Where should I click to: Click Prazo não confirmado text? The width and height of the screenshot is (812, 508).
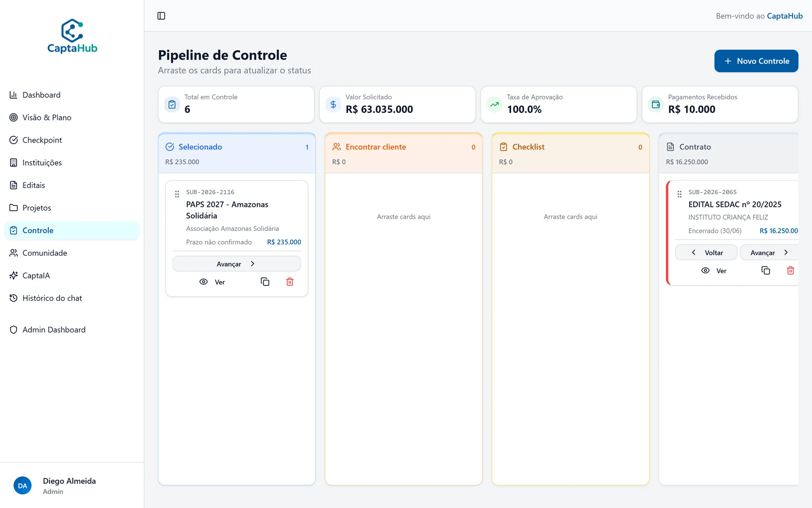click(x=219, y=242)
